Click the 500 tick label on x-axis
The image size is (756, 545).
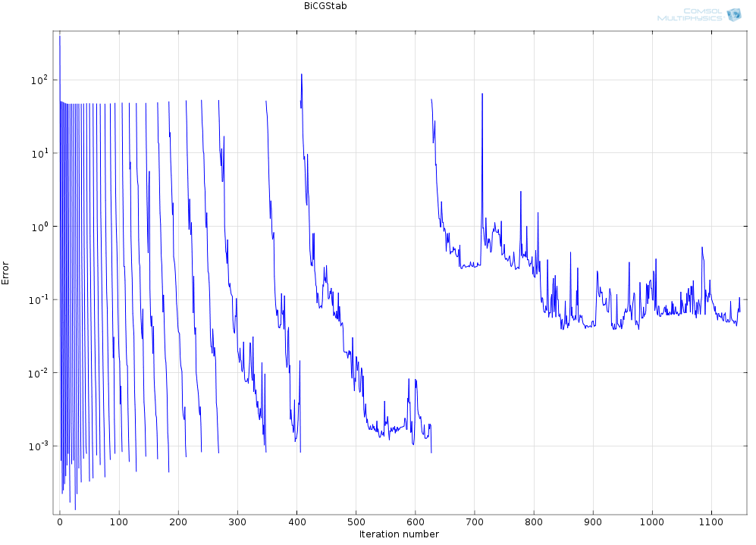(356, 522)
